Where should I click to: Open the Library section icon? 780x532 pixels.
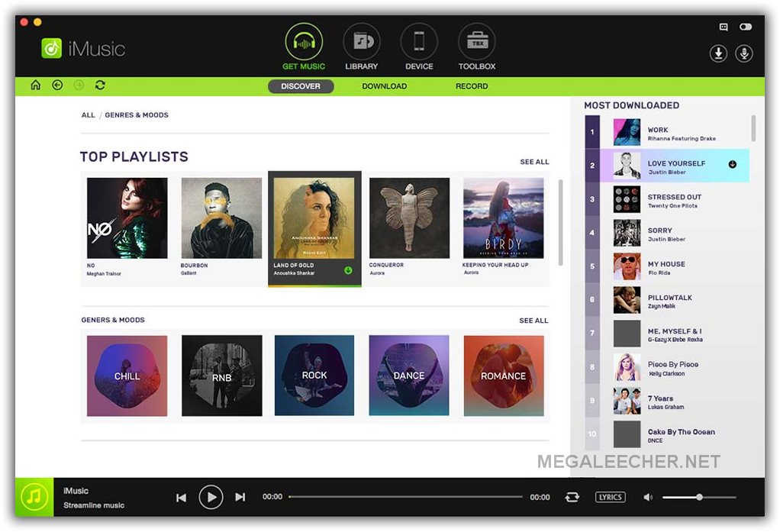click(x=362, y=42)
